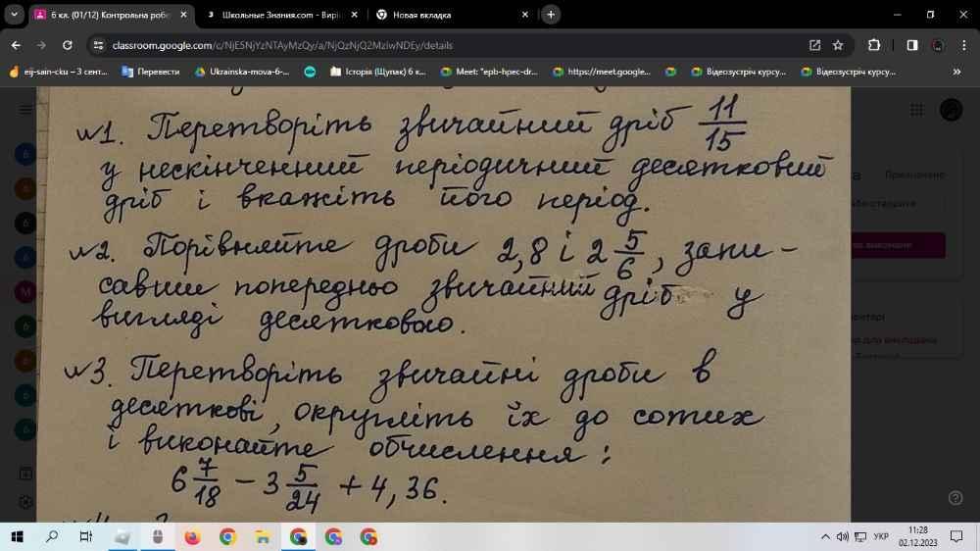Reload the current Classroom page
980x551 pixels.
point(67,45)
